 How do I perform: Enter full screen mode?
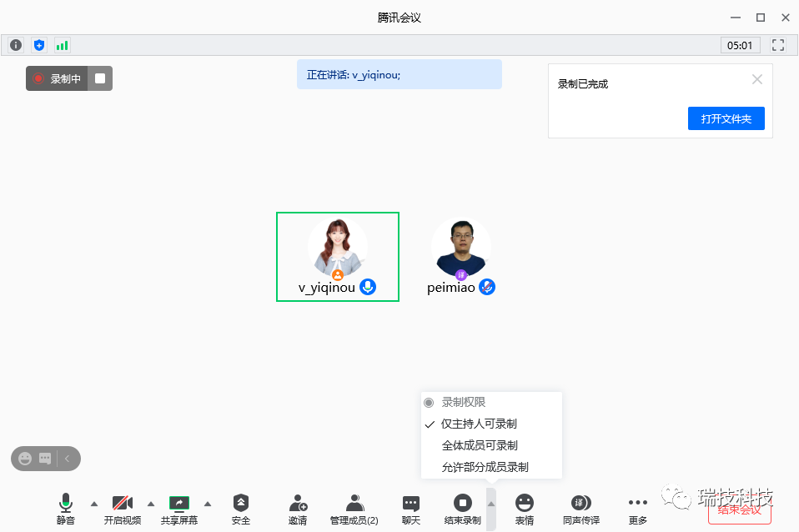777,45
